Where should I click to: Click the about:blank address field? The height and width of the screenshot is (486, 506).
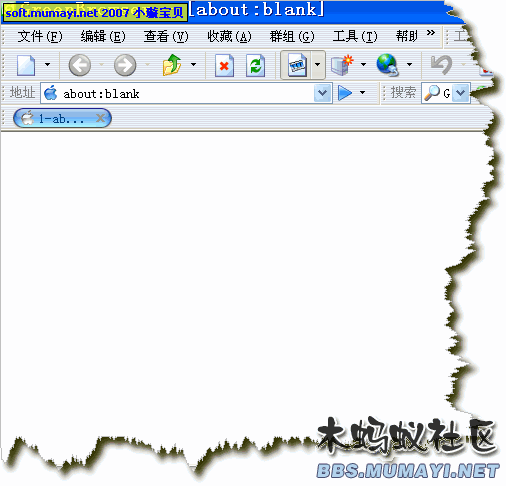(187, 94)
